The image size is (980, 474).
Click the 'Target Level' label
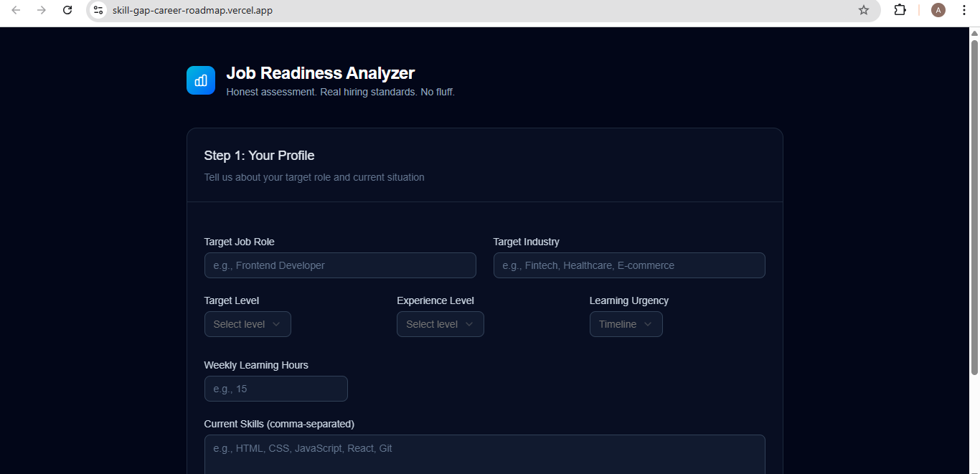click(232, 300)
